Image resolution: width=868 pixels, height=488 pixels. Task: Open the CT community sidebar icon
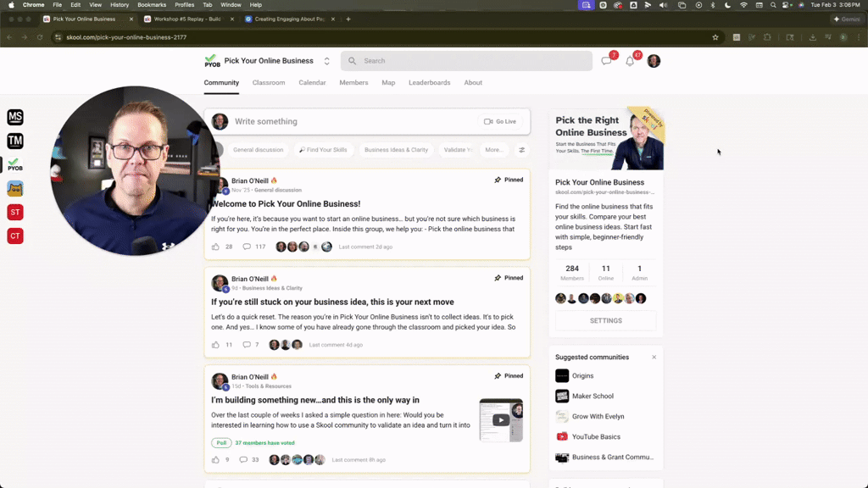pyautogui.click(x=15, y=236)
